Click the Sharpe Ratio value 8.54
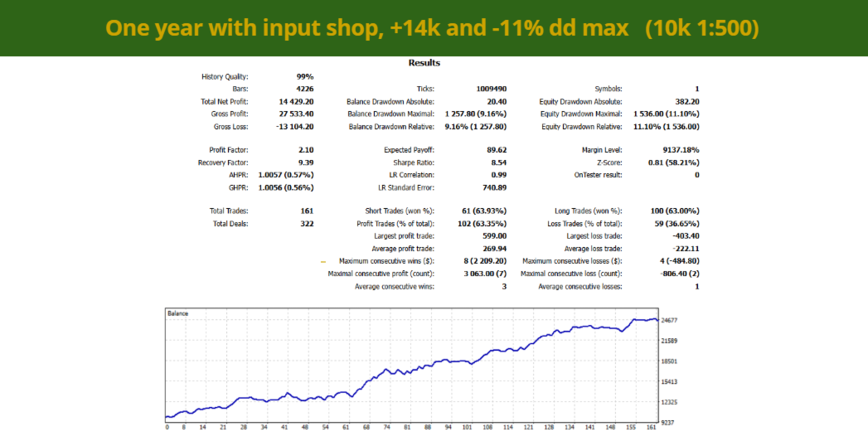This screenshot has height=446, width=868. pos(499,162)
